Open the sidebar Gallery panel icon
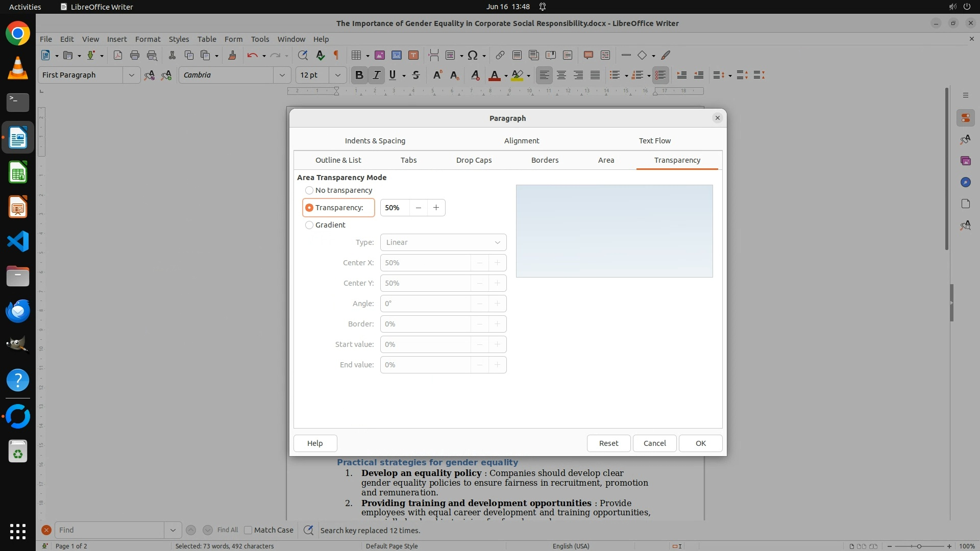The width and height of the screenshot is (980, 551). point(965,161)
